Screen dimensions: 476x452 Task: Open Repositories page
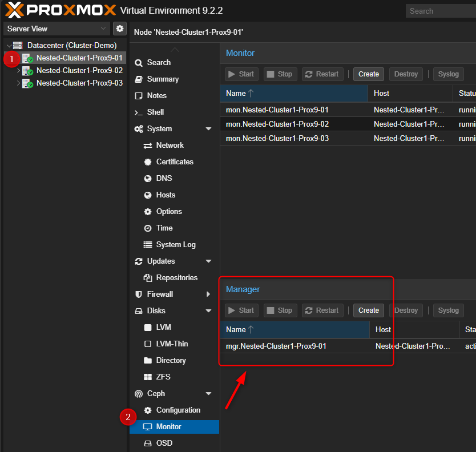click(175, 277)
